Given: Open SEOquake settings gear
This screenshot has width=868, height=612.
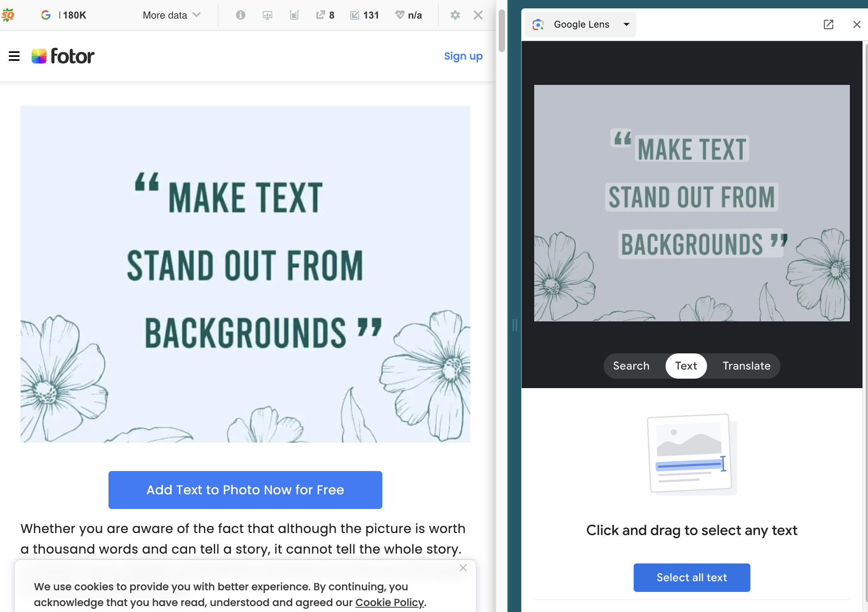Looking at the screenshot, I should point(455,15).
